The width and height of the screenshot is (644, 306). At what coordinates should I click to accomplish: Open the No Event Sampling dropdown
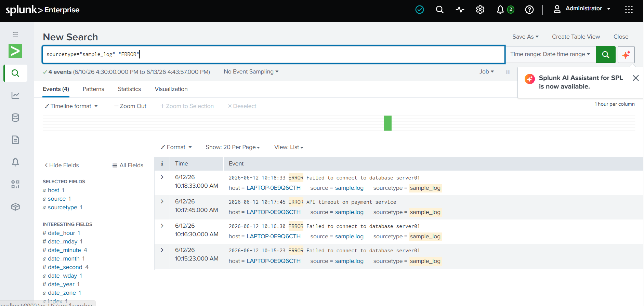[251, 71]
